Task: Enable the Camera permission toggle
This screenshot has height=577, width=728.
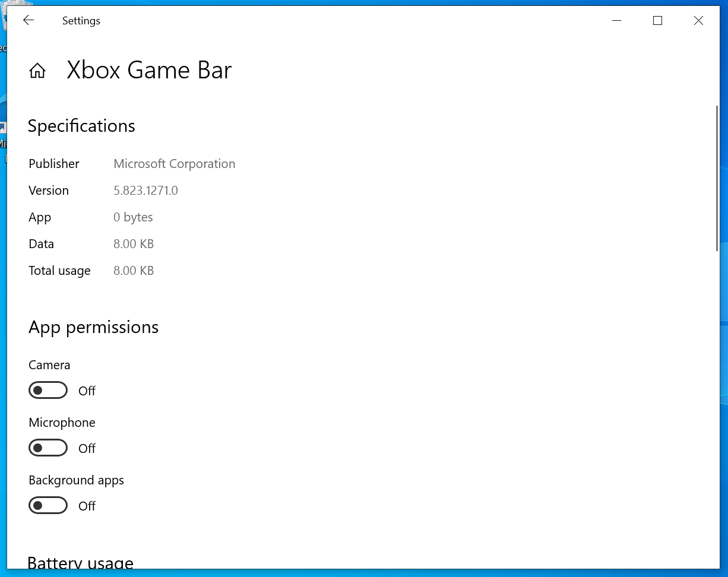Action: coord(48,391)
